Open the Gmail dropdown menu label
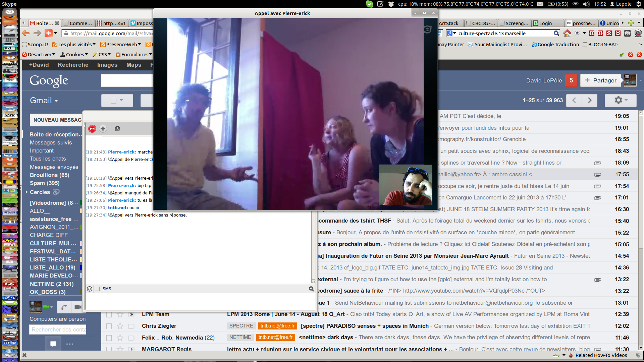 pos(44,101)
